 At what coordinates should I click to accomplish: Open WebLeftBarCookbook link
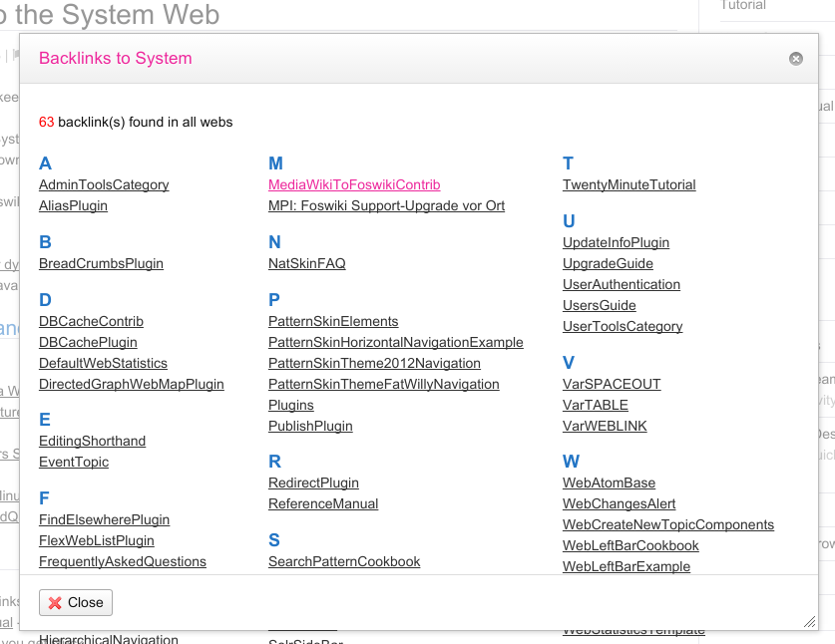point(630,545)
